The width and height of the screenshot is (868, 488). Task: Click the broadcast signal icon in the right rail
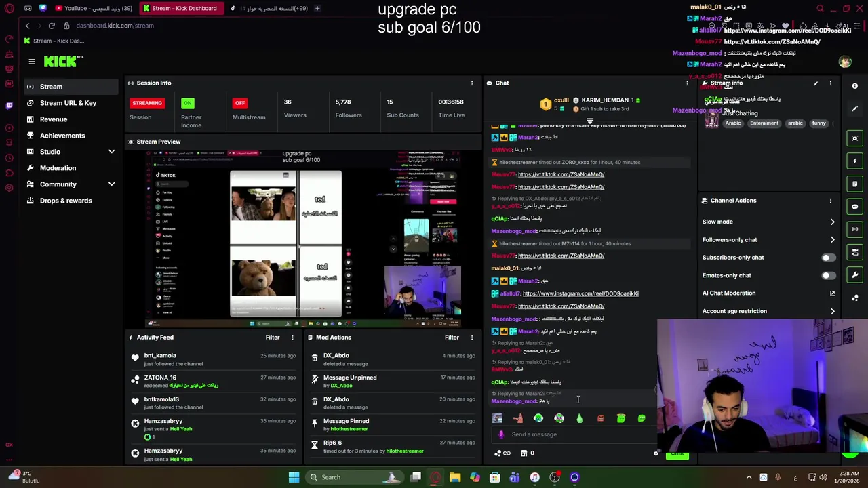click(854, 229)
